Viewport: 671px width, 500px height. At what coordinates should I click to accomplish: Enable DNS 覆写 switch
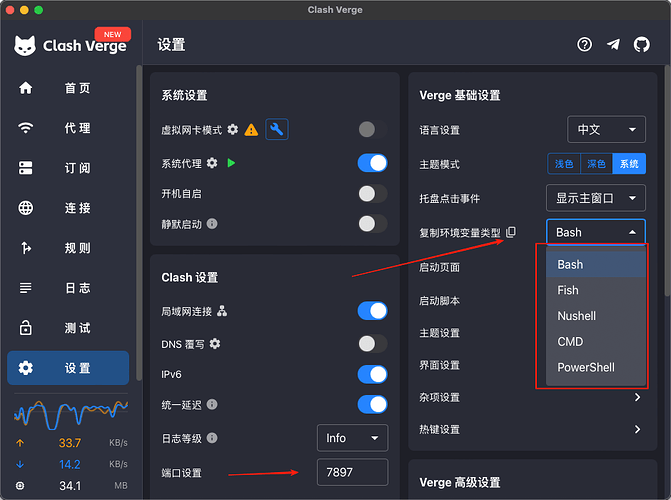click(x=373, y=344)
